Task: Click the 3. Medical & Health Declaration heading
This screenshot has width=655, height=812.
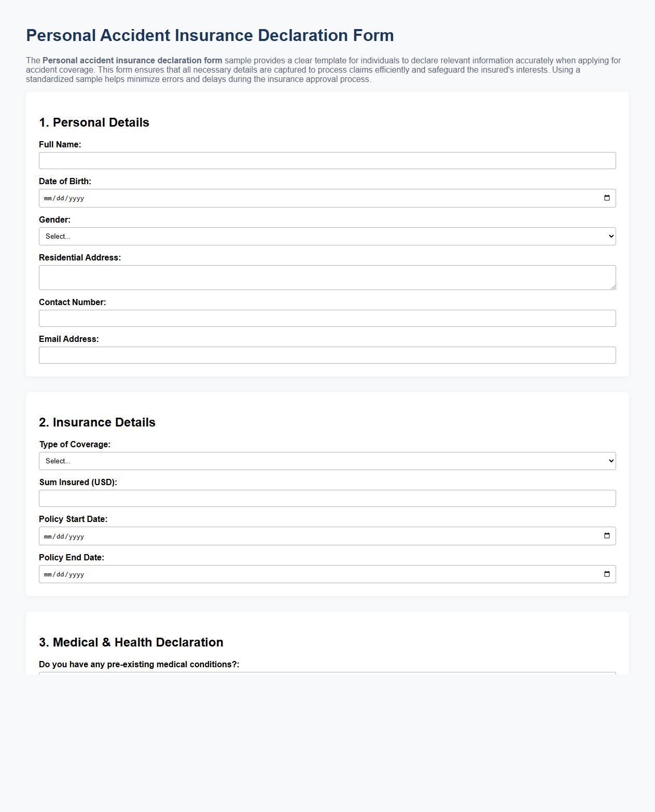Action: [131, 642]
